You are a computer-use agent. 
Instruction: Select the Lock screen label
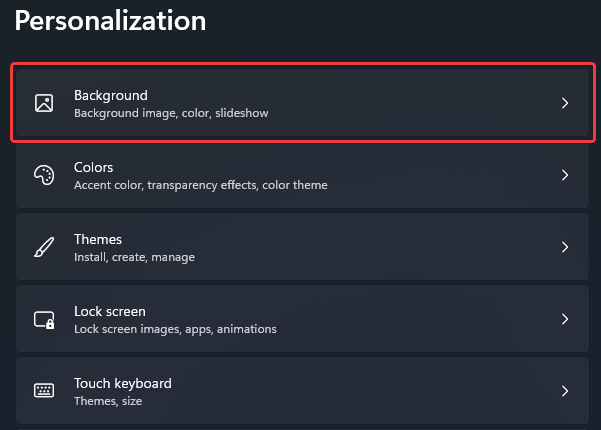(x=110, y=311)
